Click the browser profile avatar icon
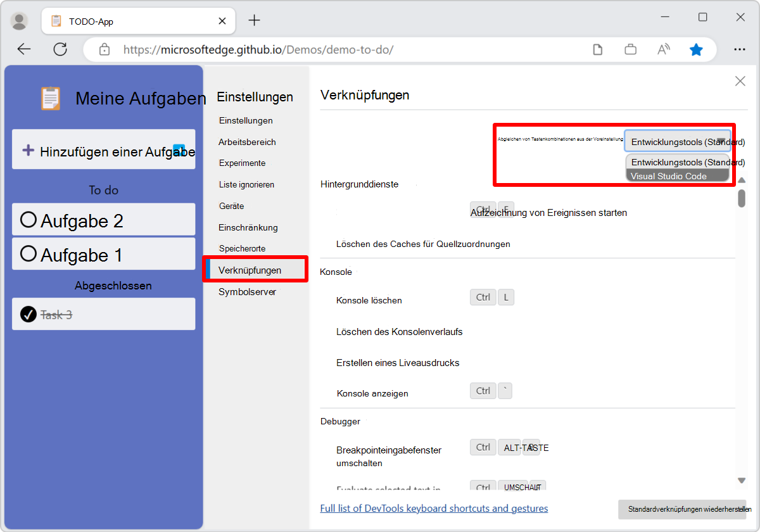Viewport: 760px width, 532px height. 19,20
